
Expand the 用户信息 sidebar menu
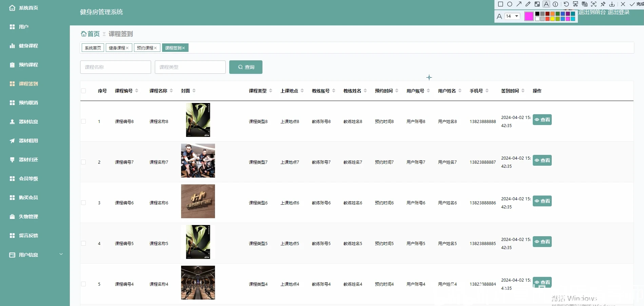click(x=35, y=255)
